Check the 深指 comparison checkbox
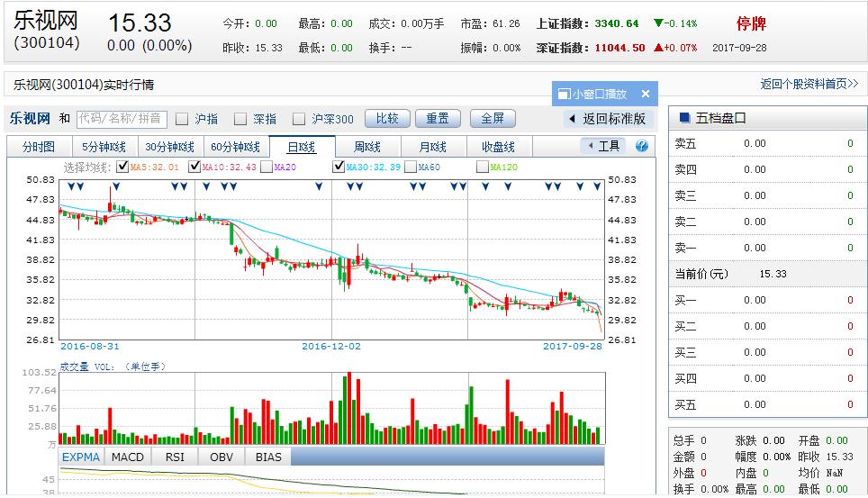868x498 pixels. coord(240,119)
